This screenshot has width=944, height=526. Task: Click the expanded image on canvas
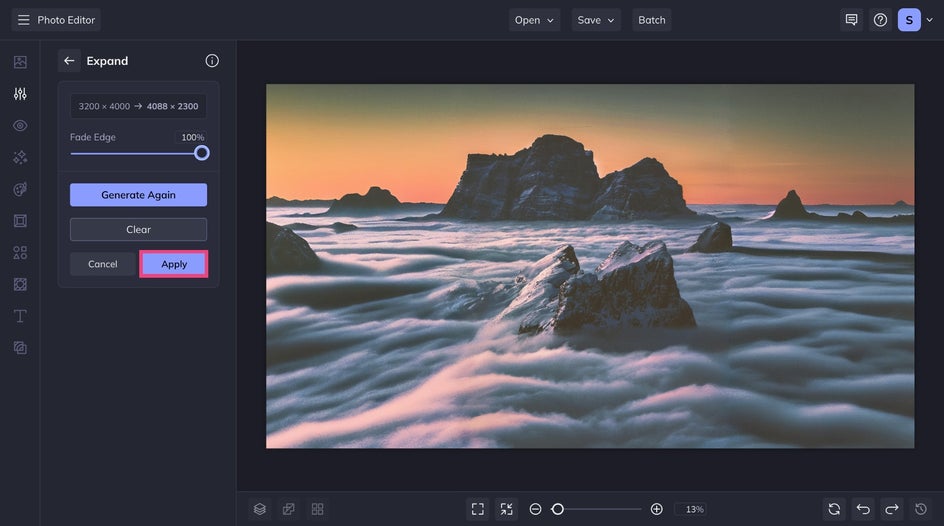coord(590,266)
